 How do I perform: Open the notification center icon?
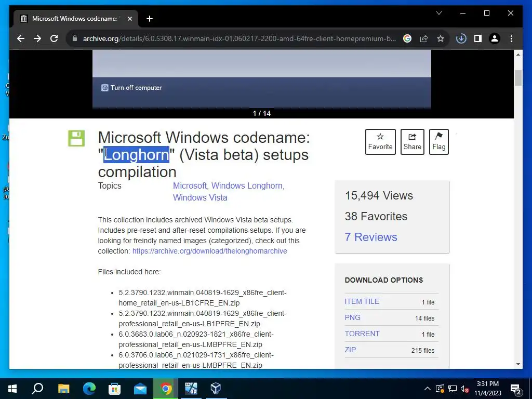pyautogui.click(x=516, y=389)
